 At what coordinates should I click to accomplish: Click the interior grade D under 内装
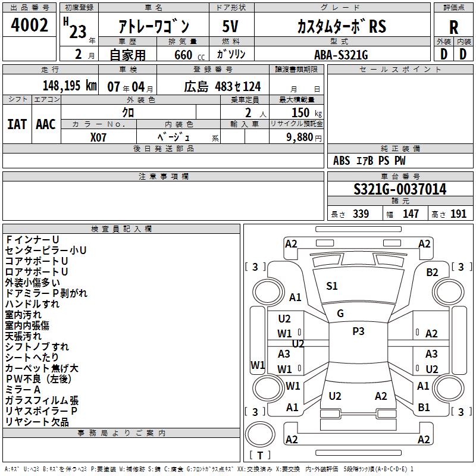pyautogui.click(x=463, y=54)
